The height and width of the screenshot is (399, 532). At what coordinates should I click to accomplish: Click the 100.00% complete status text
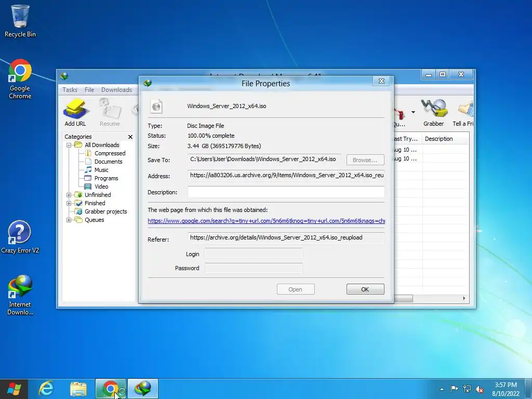pyautogui.click(x=211, y=136)
